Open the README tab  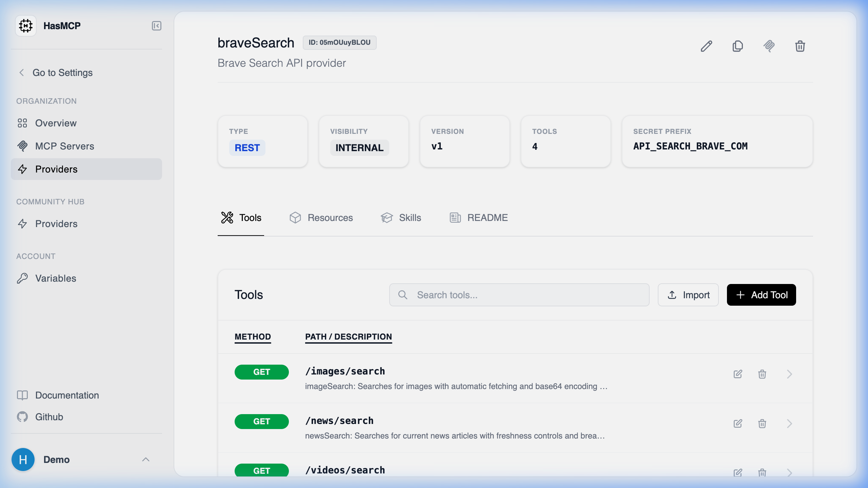point(478,218)
